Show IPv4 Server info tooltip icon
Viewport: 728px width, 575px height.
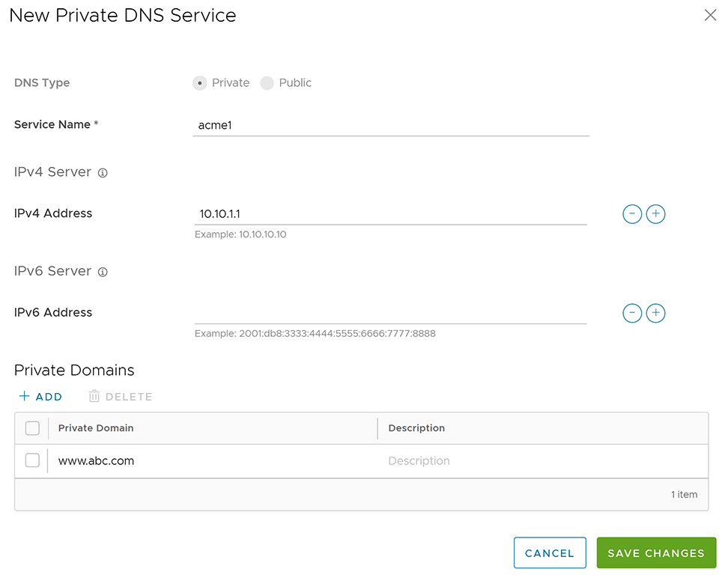point(103,173)
